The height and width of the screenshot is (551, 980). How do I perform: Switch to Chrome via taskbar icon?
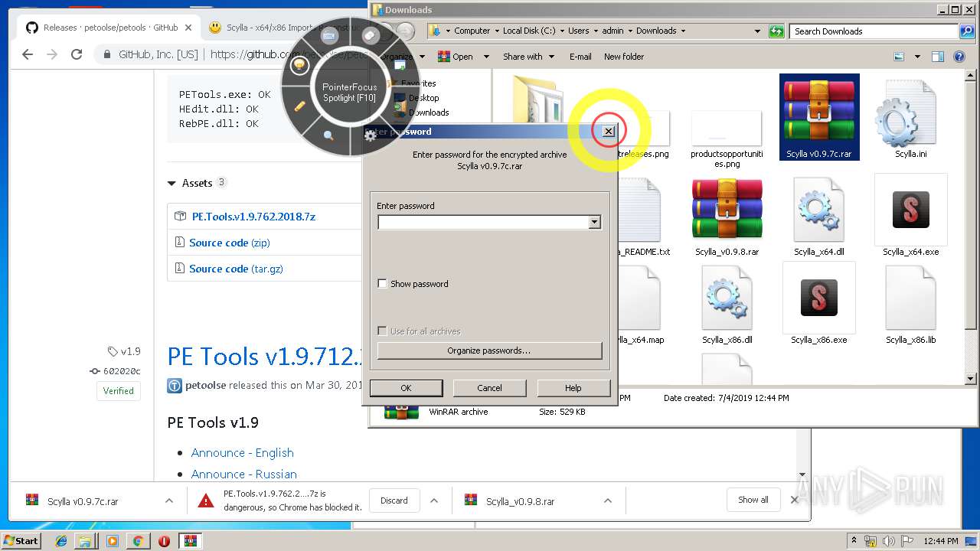click(138, 541)
